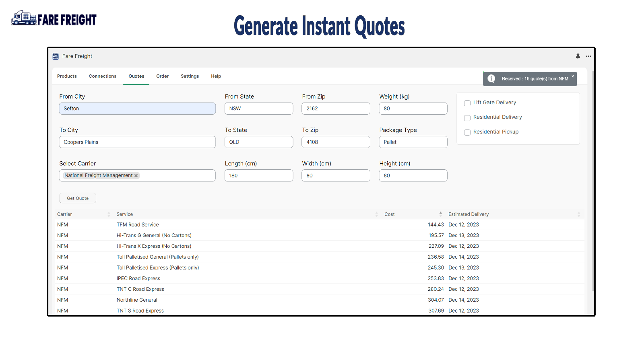
Task: Click Dec 14, 2023 in Northline General row
Action: point(464,300)
